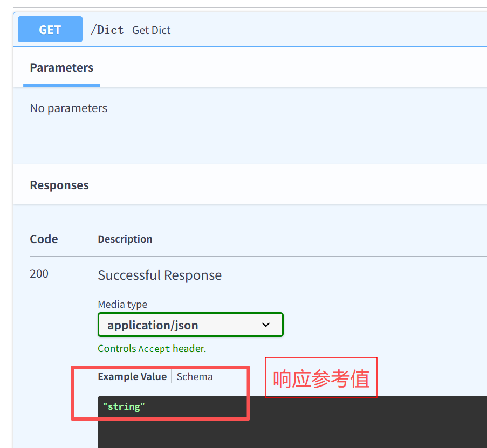The width and height of the screenshot is (487, 448).
Task: Click the Description column header
Action: pyautogui.click(x=125, y=239)
